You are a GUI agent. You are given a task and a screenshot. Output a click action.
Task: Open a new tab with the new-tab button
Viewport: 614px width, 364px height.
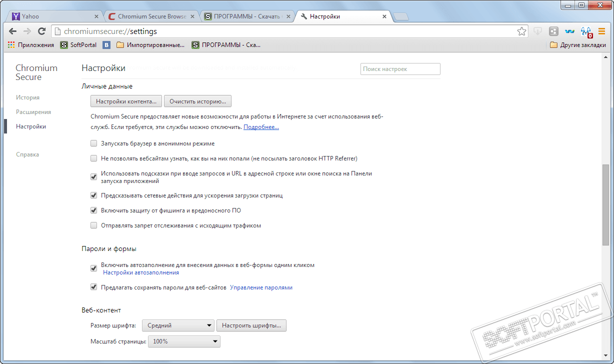(x=401, y=16)
